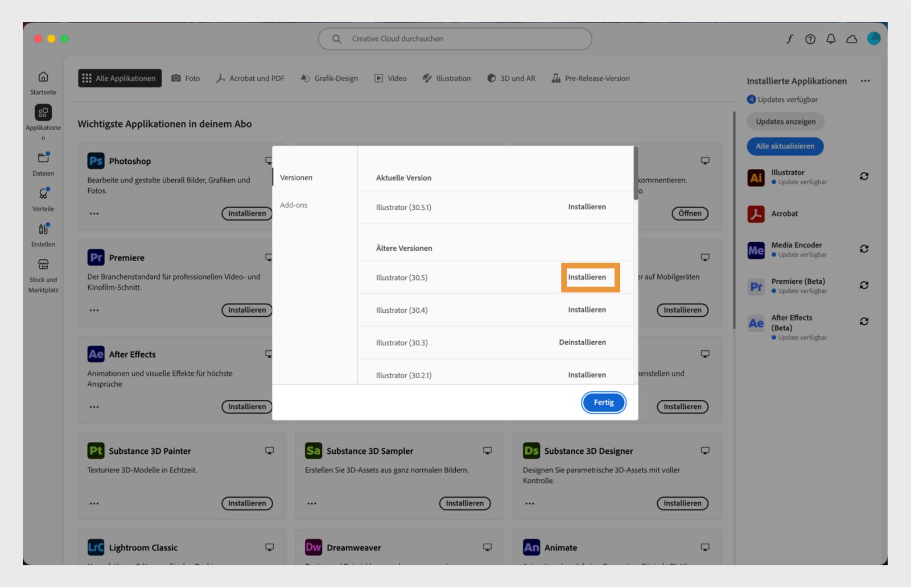The width and height of the screenshot is (911, 588).
Task: Click Acrobat icon in installed apps
Action: 756,214
